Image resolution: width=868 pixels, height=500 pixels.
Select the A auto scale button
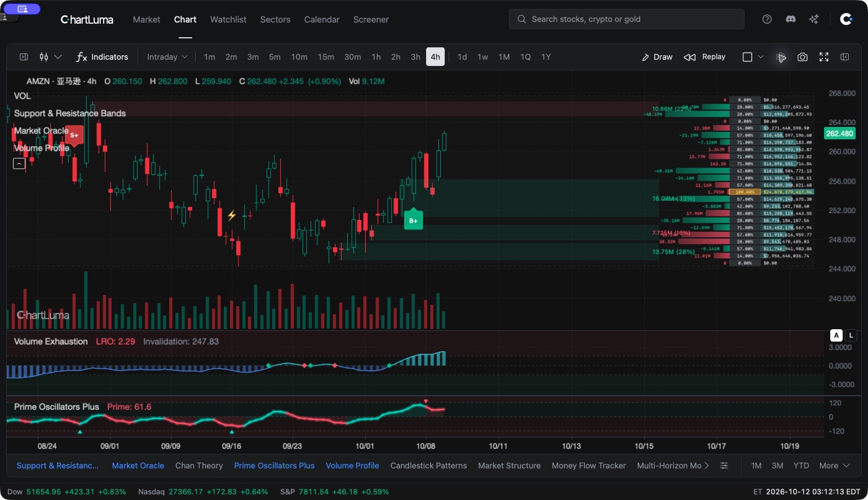tap(836, 335)
